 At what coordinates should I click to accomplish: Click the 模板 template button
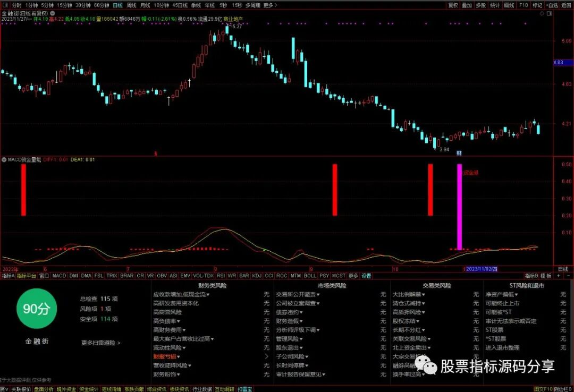(546, 276)
